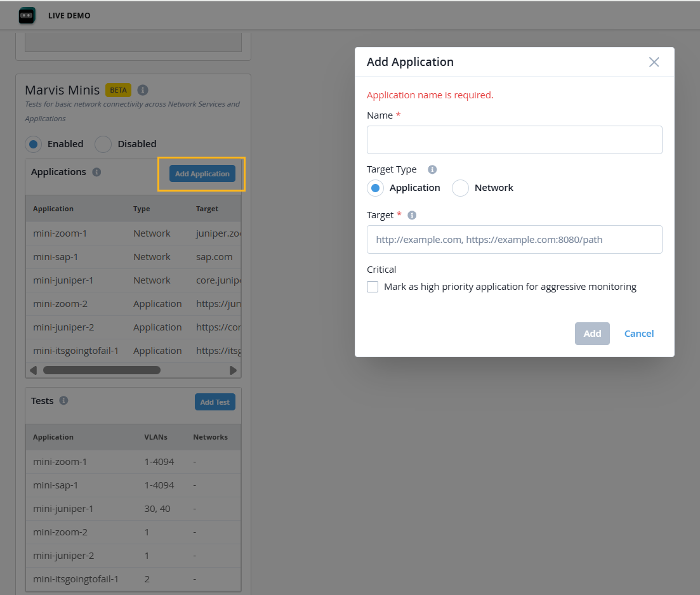The width and height of the screenshot is (700, 595).
Task: Click the info icon beside Marvis Minis BETA
Action: click(143, 90)
